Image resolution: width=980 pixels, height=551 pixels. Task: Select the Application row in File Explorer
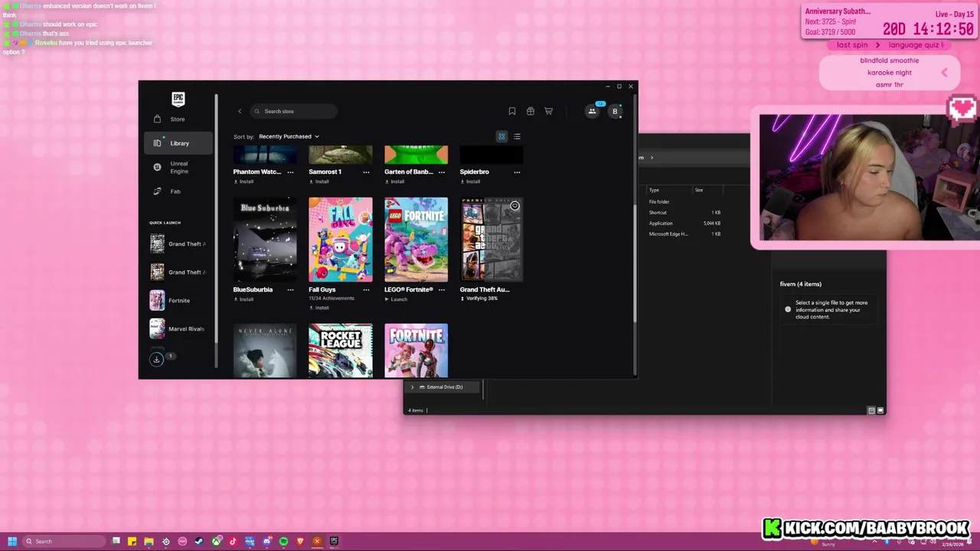tap(685, 223)
